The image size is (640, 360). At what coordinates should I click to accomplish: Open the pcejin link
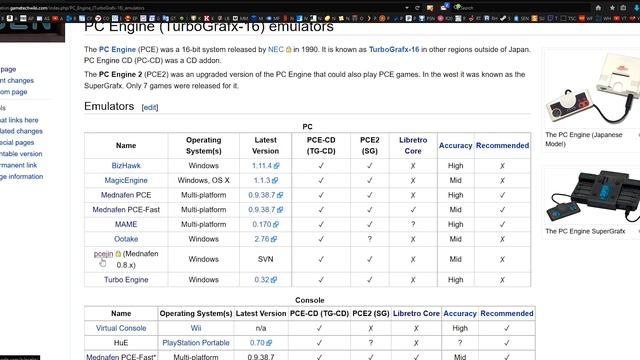(103, 254)
